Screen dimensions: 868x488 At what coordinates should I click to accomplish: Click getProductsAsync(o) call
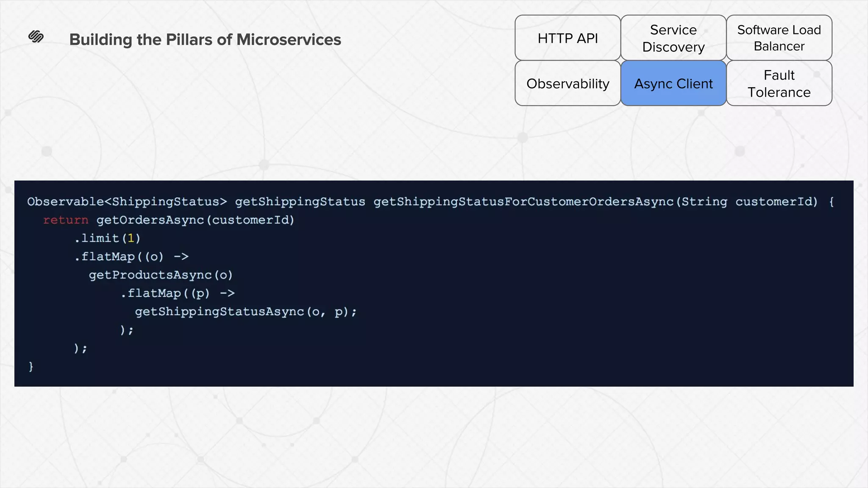[x=161, y=275]
